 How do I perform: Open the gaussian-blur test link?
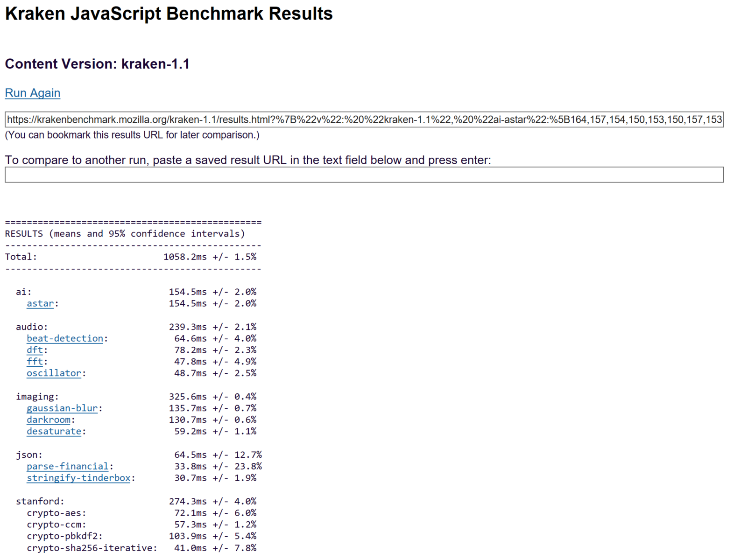pyautogui.click(x=62, y=408)
